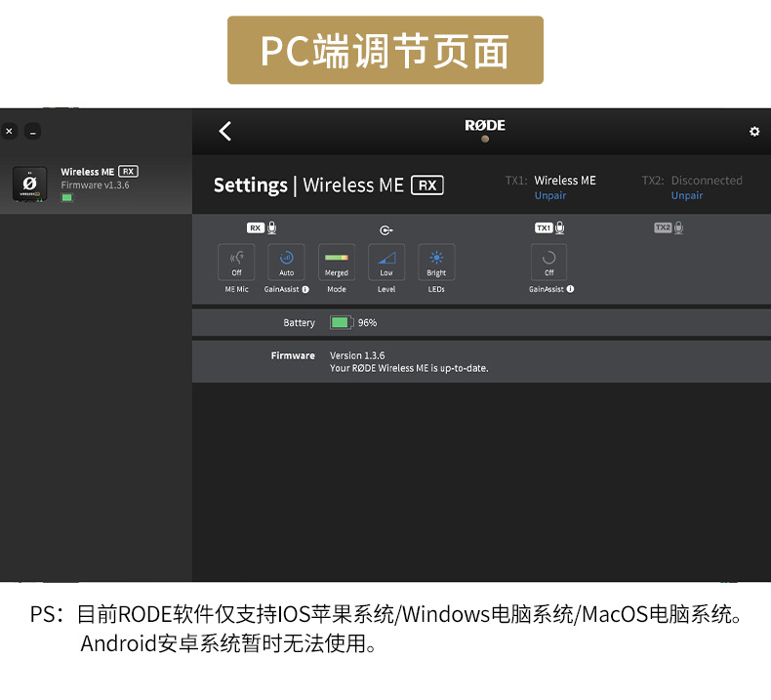Image resolution: width=771 pixels, height=700 pixels.
Task: Click the RX badge beside Settings title
Action: 427,185
